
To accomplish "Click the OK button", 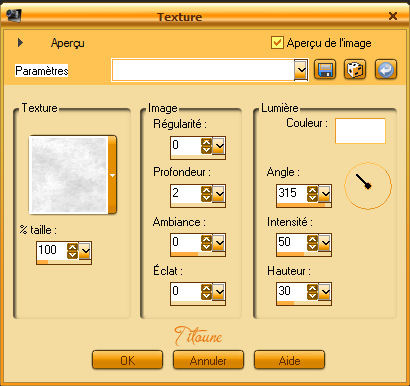I will pos(128,360).
